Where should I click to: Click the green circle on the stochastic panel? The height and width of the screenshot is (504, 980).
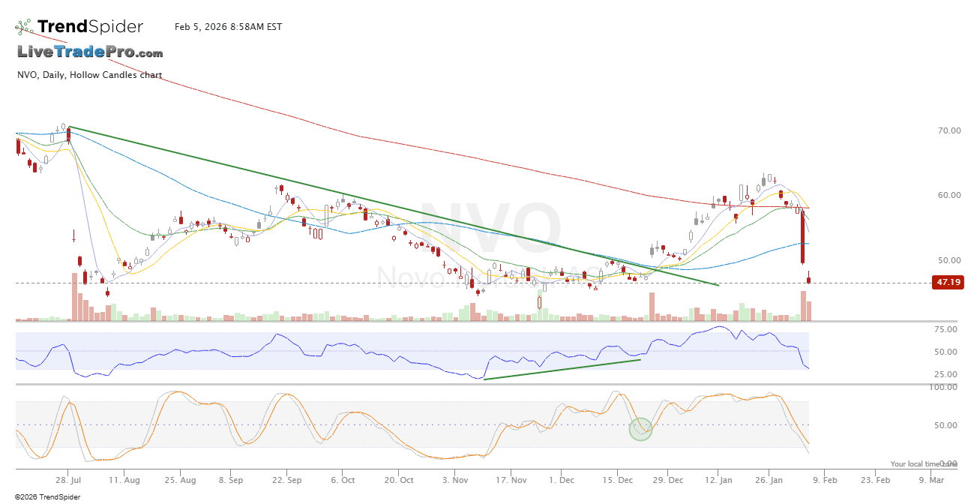[640, 429]
